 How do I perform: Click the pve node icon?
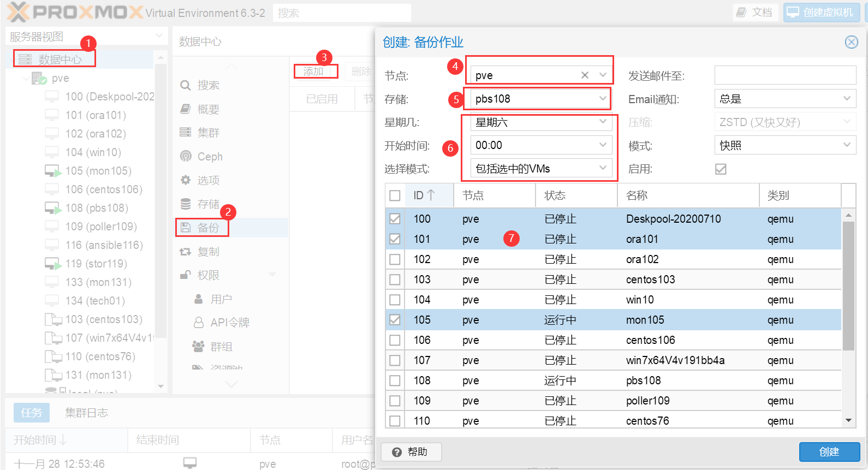(x=39, y=79)
